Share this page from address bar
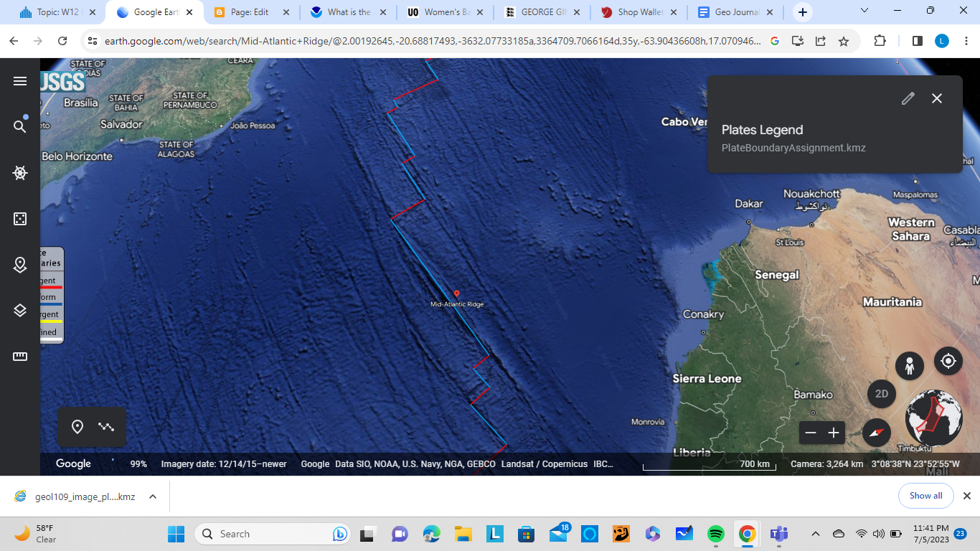This screenshot has height=551, width=980. (820, 42)
